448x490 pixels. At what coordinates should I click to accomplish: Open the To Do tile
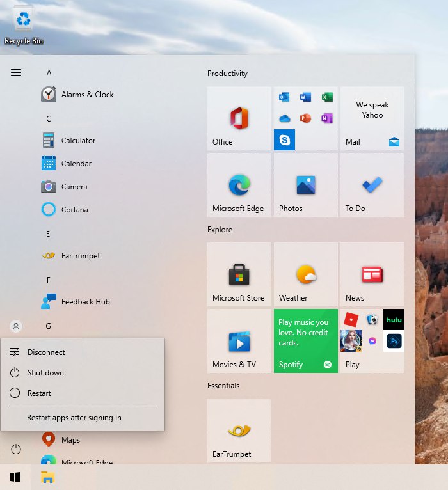[x=372, y=185]
